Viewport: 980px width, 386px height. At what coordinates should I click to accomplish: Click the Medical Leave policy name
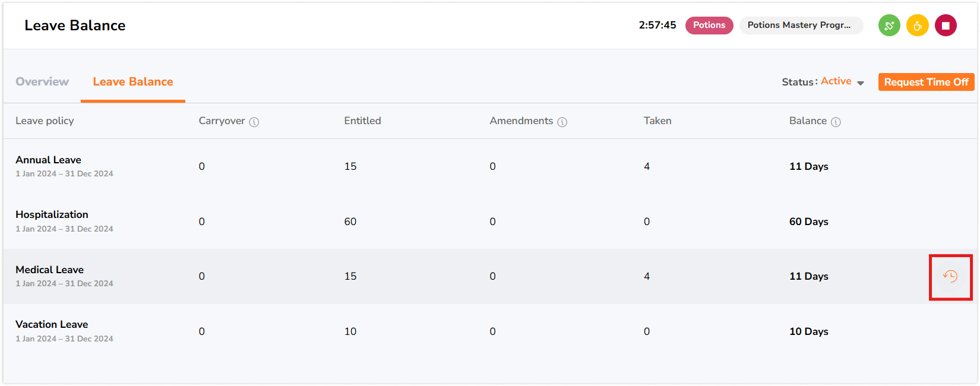(49, 270)
